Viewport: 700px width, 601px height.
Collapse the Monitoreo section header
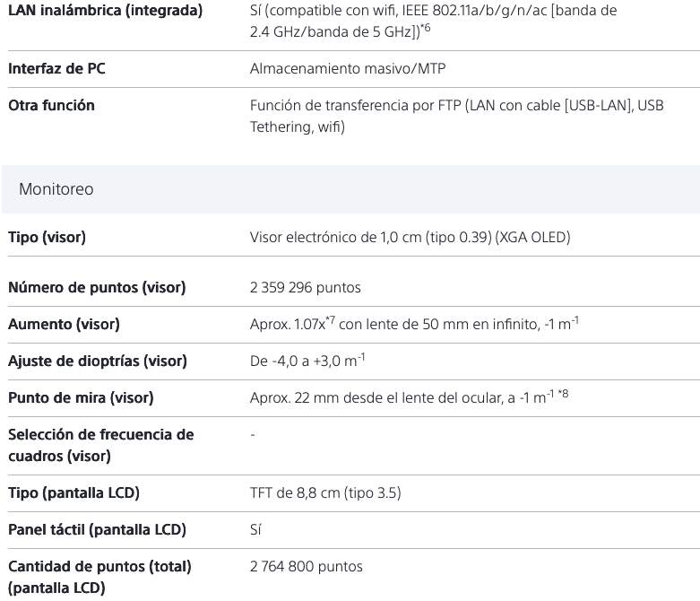(56, 189)
